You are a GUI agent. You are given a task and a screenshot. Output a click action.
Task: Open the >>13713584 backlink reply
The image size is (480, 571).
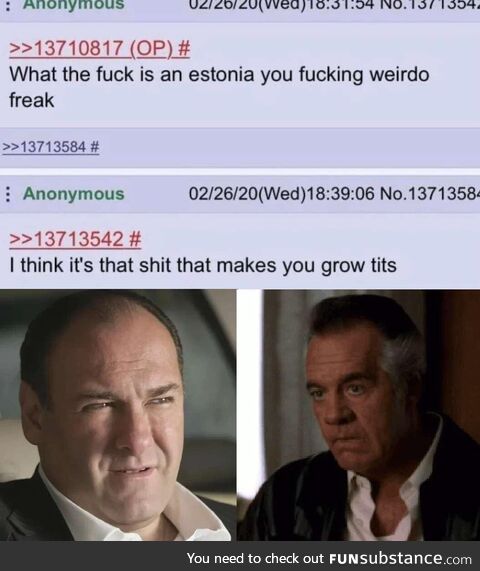[x=44, y=147]
